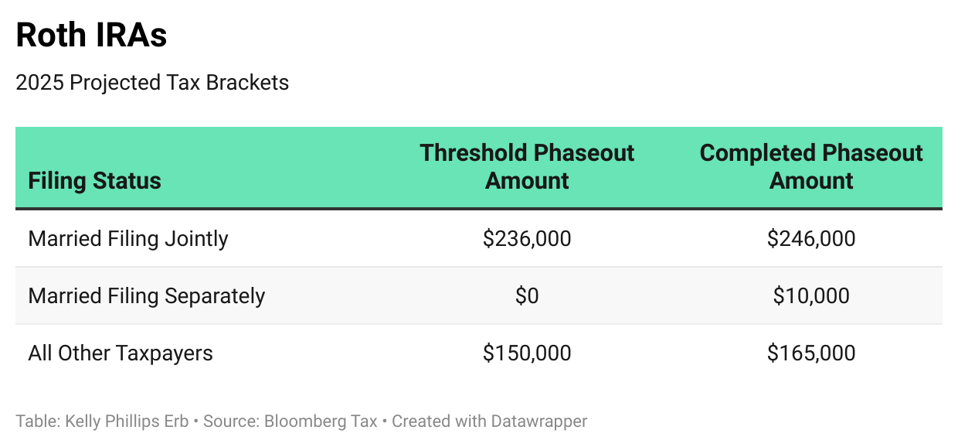This screenshot has height=447, width=958.
Task: Select the Threshold Phaseout Amount column header
Action: click(527, 167)
